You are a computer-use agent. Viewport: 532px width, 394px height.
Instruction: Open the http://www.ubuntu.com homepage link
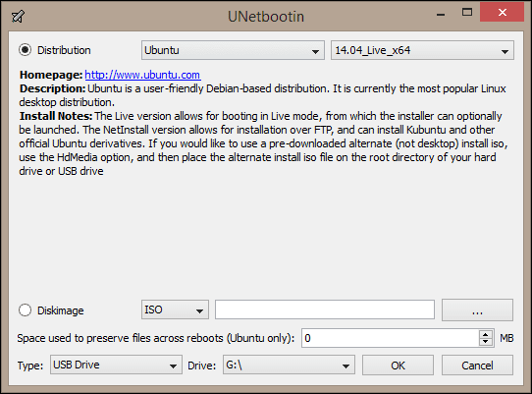(142, 75)
